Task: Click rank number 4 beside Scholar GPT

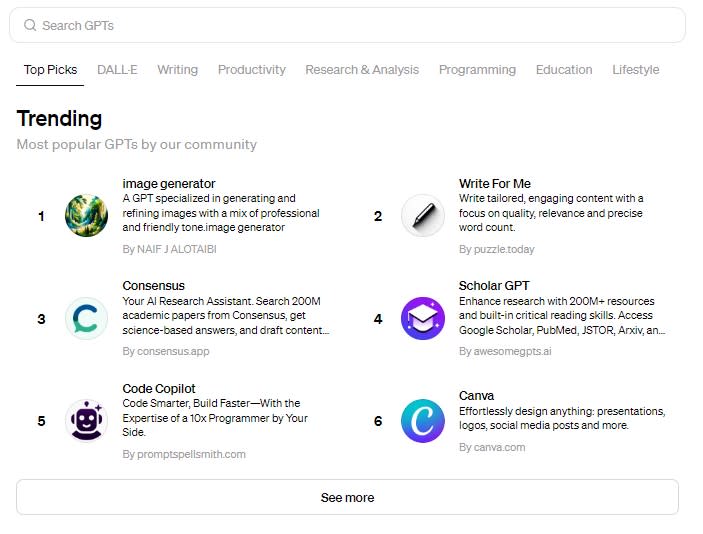Action: tap(378, 319)
